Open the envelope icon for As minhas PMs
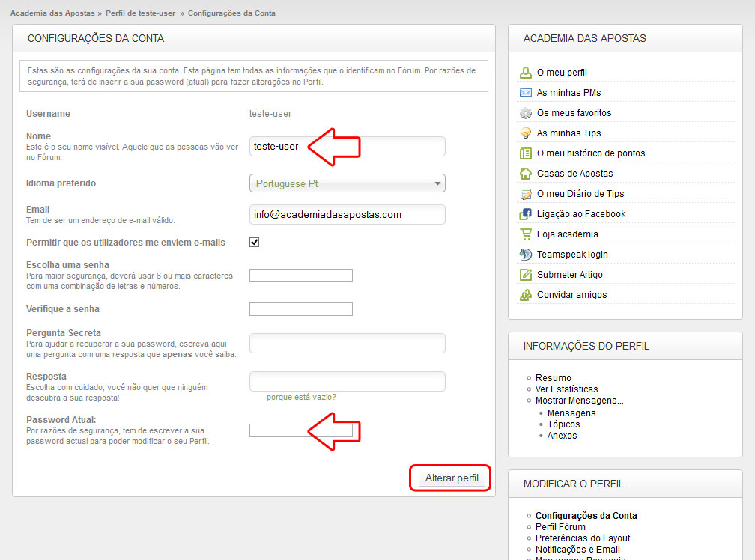The height and width of the screenshot is (560, 755). pos(525,93)
